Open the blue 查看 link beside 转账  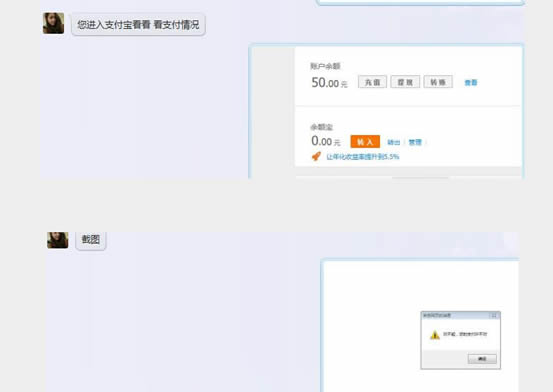coord(471,83)
